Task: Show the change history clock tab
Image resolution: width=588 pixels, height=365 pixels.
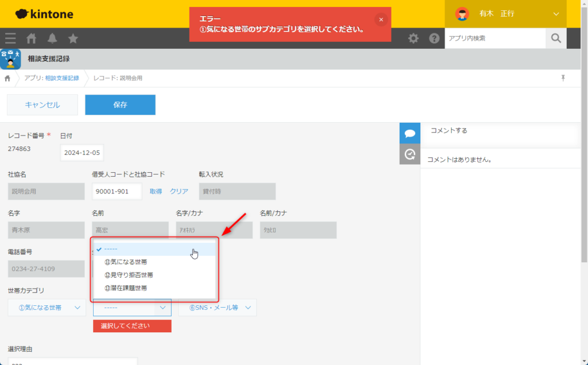Action: [409, 154]
